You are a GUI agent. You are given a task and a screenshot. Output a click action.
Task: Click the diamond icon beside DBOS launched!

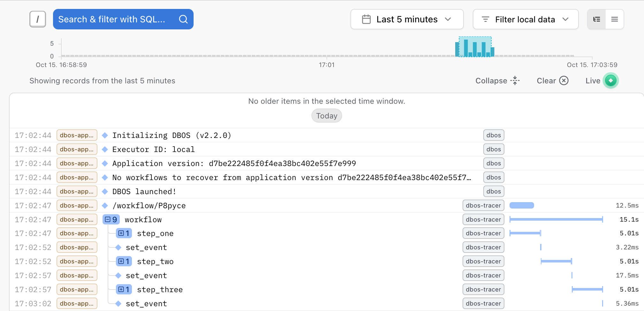[105, 192]
